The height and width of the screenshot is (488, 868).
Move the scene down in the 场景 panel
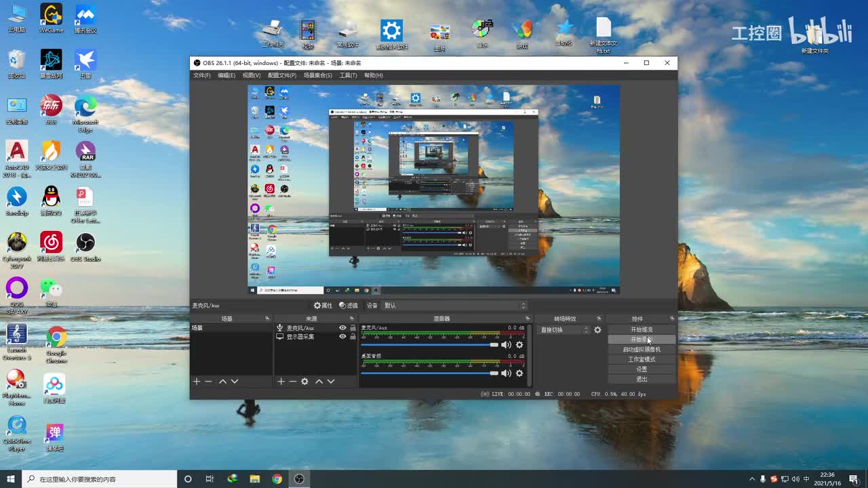click(x=235, y=382)
